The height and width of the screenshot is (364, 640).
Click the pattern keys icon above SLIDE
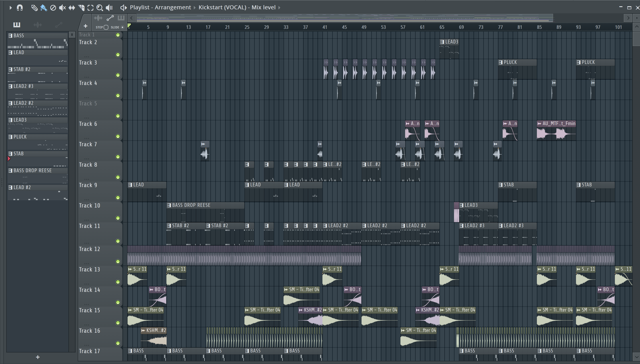[x=121, y=18]
